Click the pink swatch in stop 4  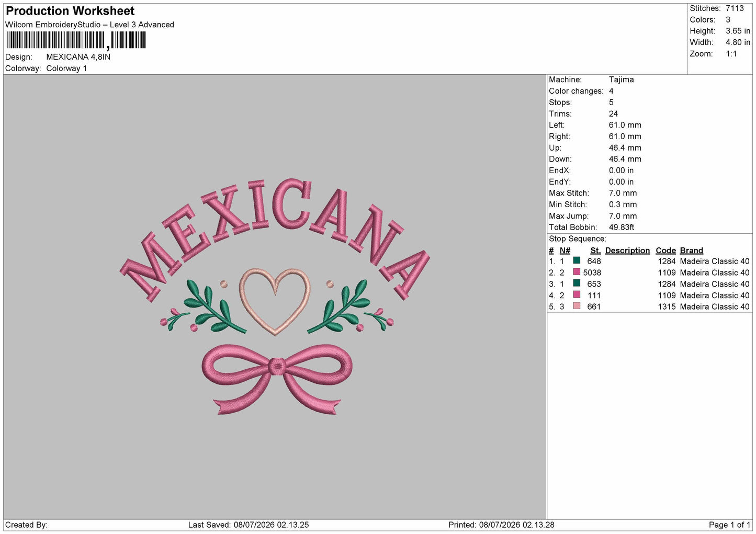[577, 294]
